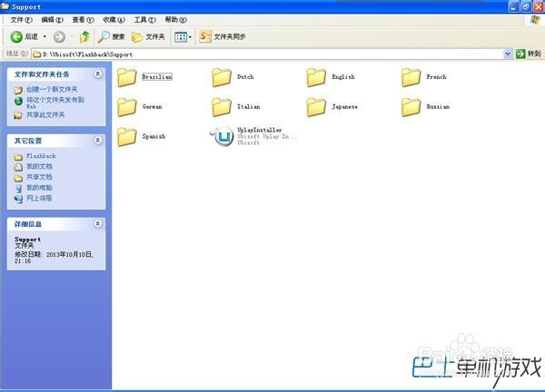Click the Back arrow button
Screen dimensions: 545x392
(x=16, y=36)
